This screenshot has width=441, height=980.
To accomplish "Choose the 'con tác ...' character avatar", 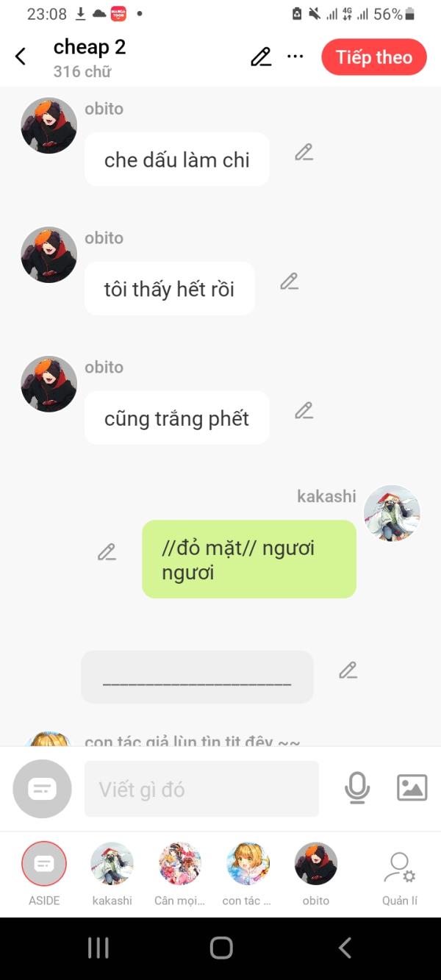I will click(x=248, y=873).
